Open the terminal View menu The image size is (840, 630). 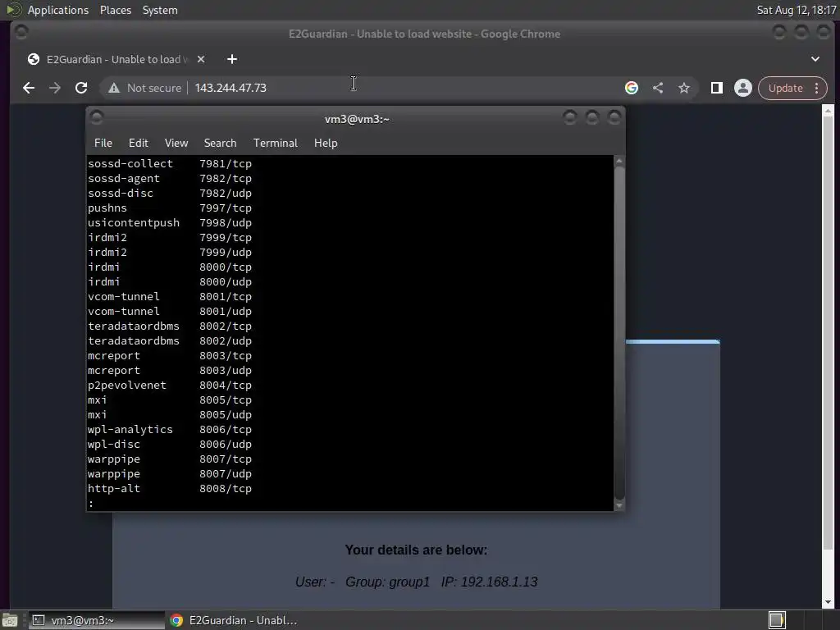176,143
